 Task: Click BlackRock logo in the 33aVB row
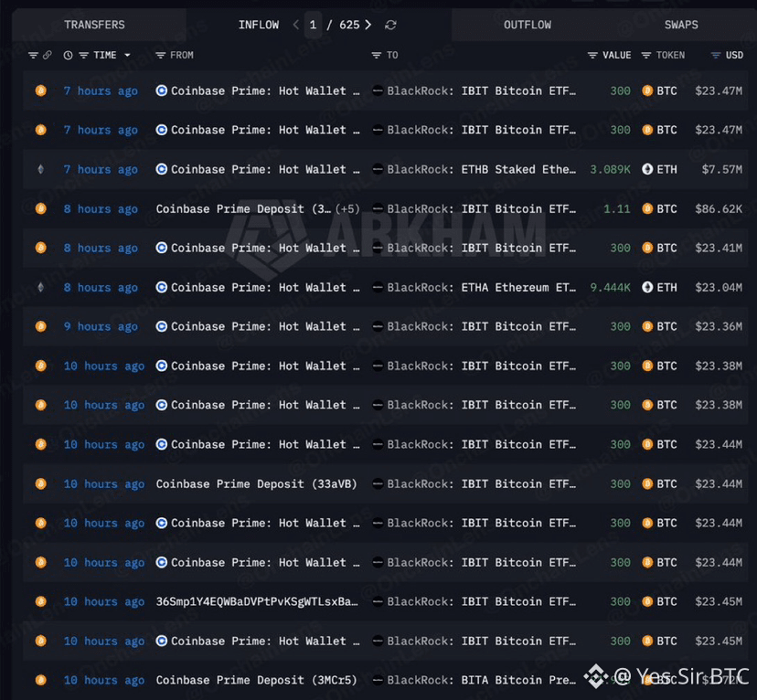click(x=378, y=483)
